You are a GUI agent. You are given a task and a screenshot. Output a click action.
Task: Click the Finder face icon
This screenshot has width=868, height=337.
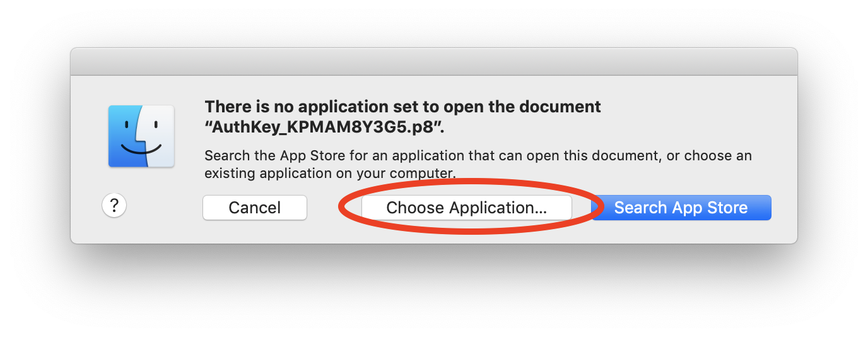coord(141,136)
